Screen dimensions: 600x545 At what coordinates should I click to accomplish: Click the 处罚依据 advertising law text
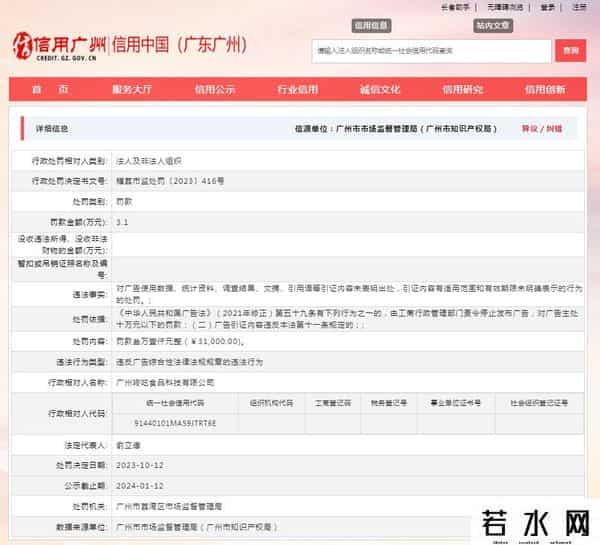347,319
